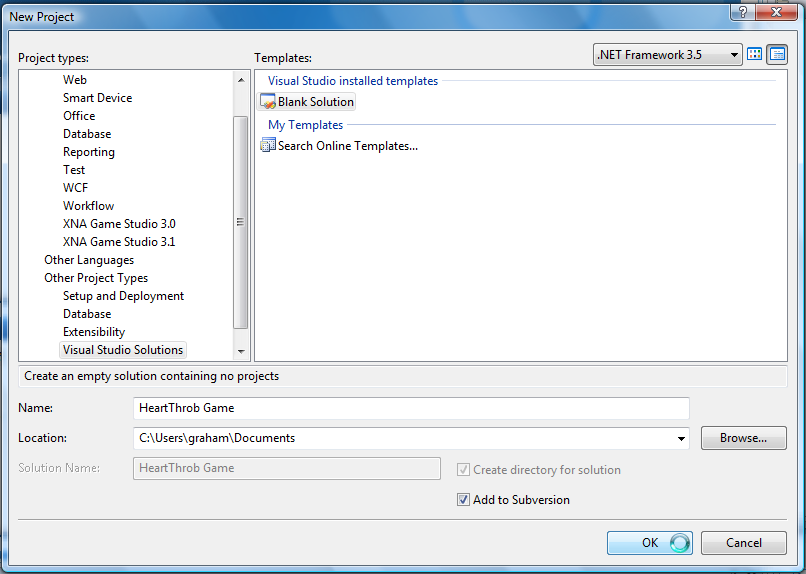Click the Name input field
The image size is (806, 574).
click(x=411, y=408)
